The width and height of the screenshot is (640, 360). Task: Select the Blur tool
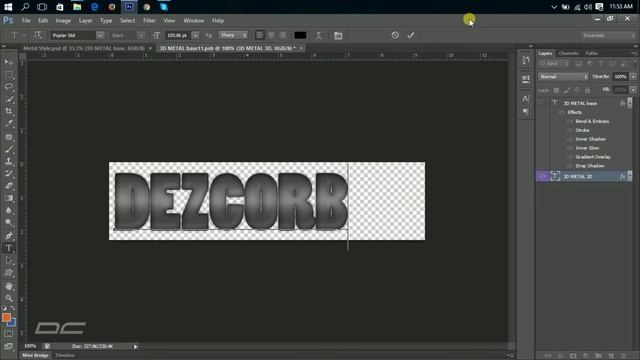click(9, 211)
